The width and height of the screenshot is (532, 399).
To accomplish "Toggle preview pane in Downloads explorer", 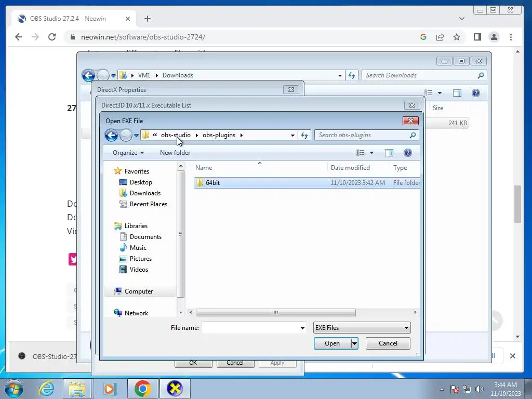I will (x=457, y=93).
